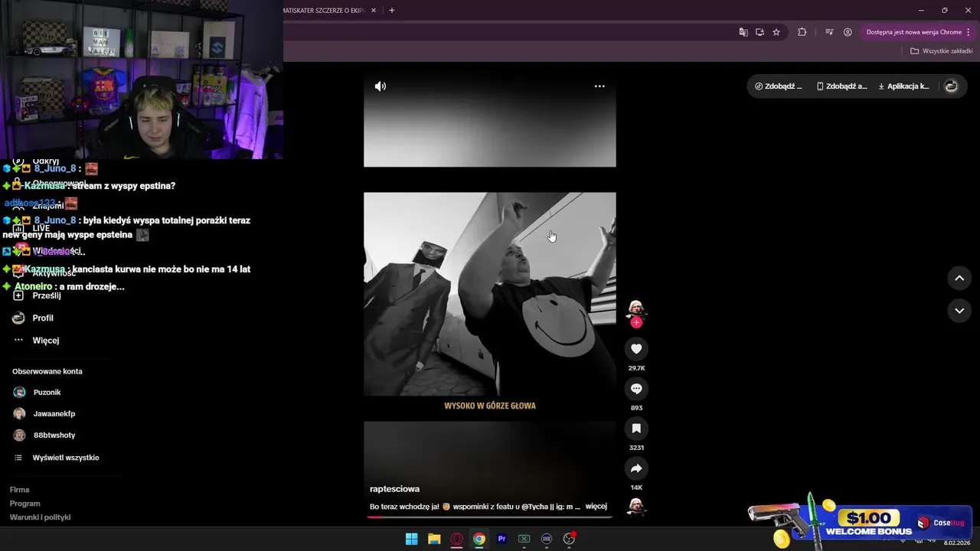Open the 'Firma' footer link
Screen dimensions: 980x551
click(x=19, y=490)
